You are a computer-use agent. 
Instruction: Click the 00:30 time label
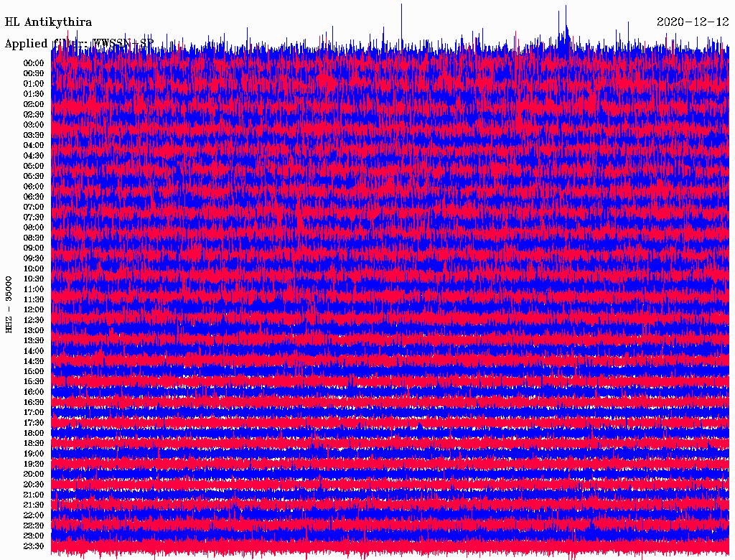pyautogui.click(x=34, y=74)
